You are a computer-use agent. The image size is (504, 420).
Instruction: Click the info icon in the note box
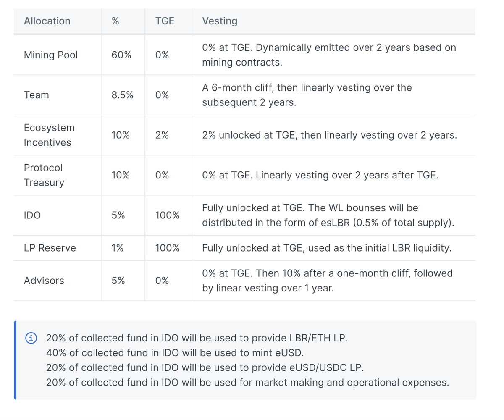click(31, 338)
